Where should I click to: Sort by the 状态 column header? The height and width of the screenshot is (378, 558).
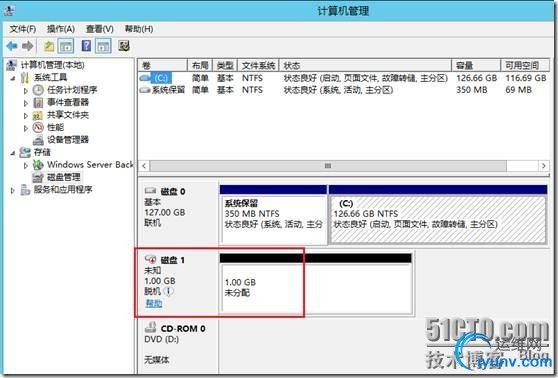click(365, 65)
